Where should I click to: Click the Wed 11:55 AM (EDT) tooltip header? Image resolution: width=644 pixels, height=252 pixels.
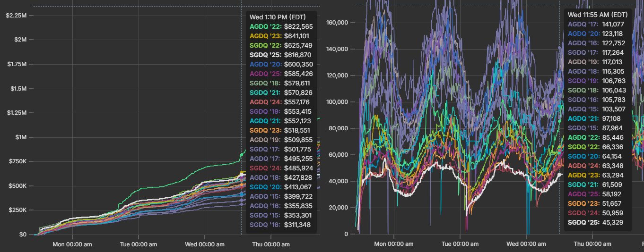[598, 15]
